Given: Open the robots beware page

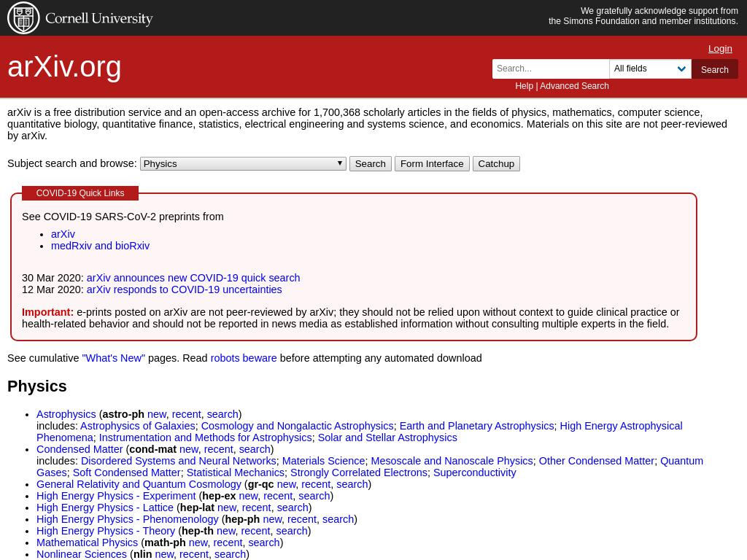Looking at the screenshot, I should (x=243, y=358).
